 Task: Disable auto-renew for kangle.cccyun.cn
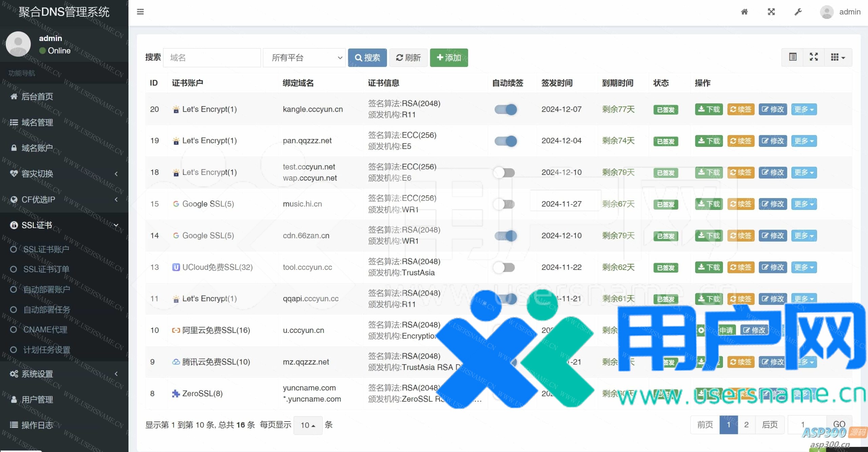505,110
